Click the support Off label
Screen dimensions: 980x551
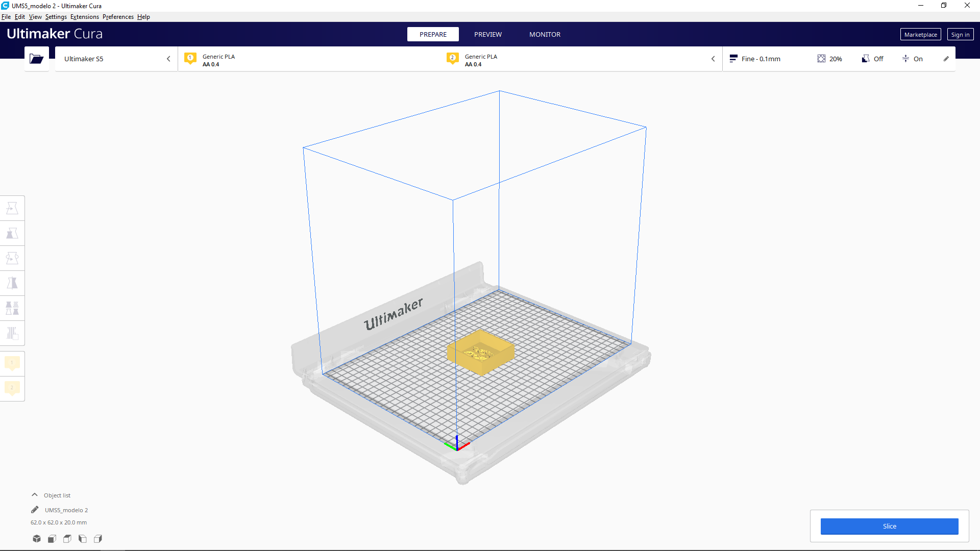878,59
